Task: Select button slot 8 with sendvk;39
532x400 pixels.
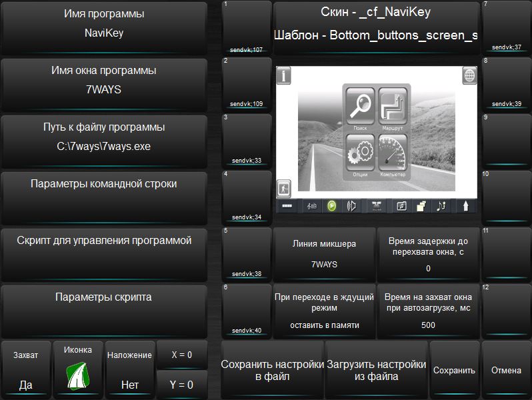Action: pos(506,84)
